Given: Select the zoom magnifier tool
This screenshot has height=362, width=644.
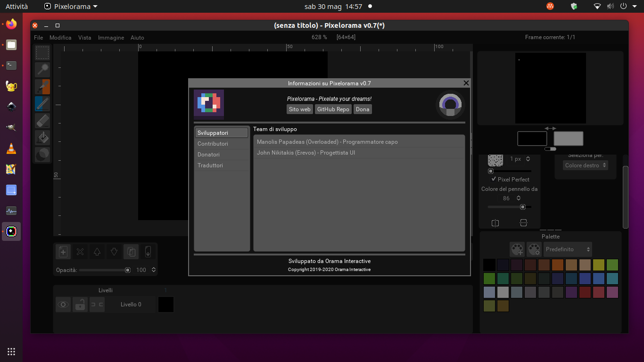Looking at the screenshot, I should pyautogui.click(x=42, y=70).
